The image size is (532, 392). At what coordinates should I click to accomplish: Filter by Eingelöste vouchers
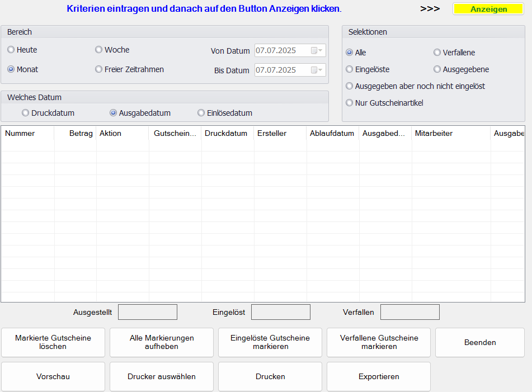coord(350,69)
